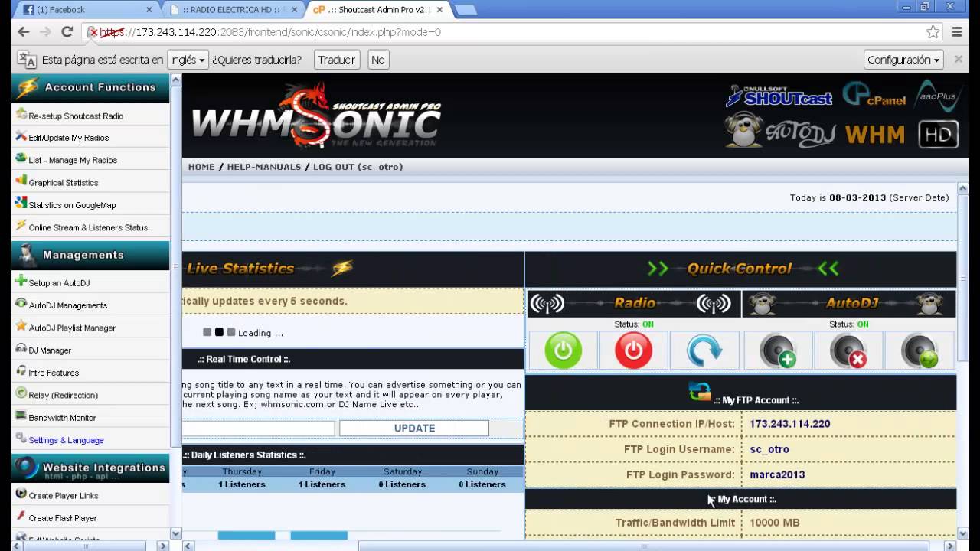Click the cPanel logo in the header
Screen dimensions: 980x551
[x=874, y=95]
